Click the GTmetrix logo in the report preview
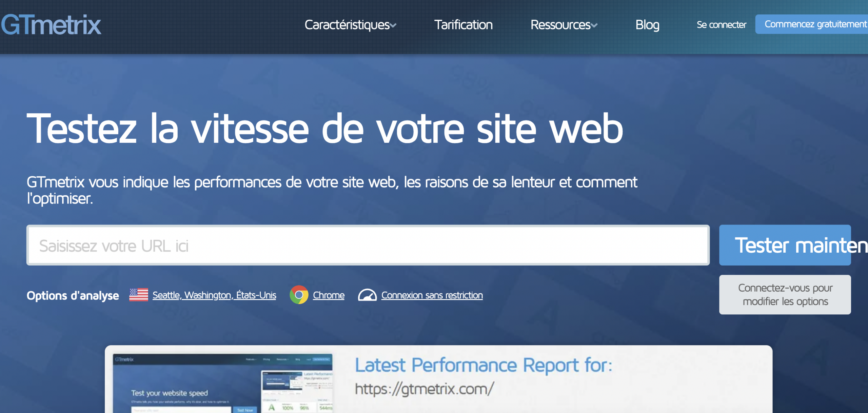This screenshot has width=868, height=413. pyautogui.click(x=124, y=359)
